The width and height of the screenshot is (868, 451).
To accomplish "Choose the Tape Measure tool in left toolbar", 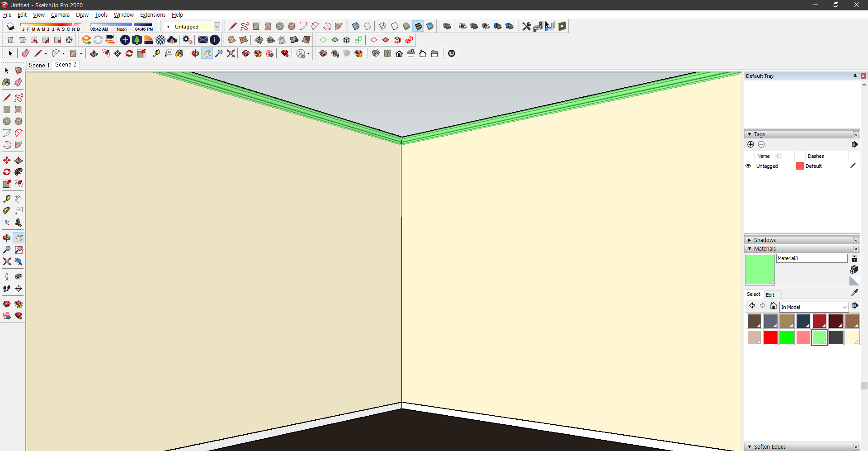I will point(7,199).
